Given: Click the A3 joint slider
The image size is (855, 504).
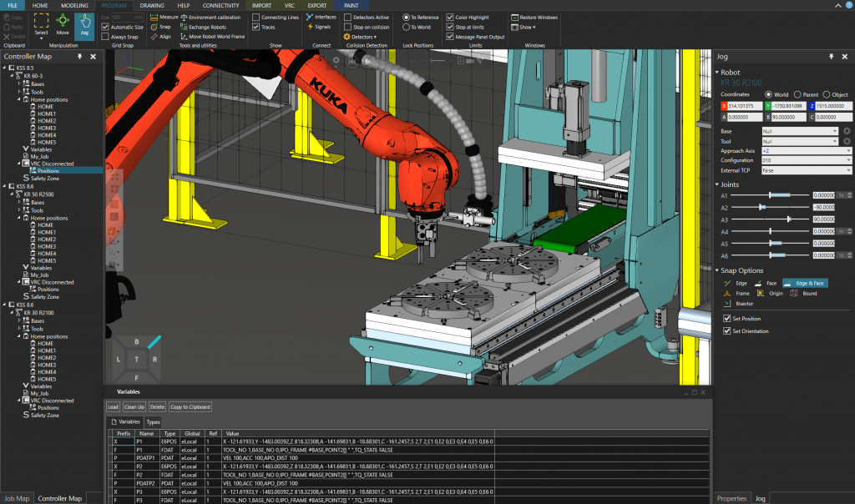Looking at the screenshot, I should (x=789, y=219).
